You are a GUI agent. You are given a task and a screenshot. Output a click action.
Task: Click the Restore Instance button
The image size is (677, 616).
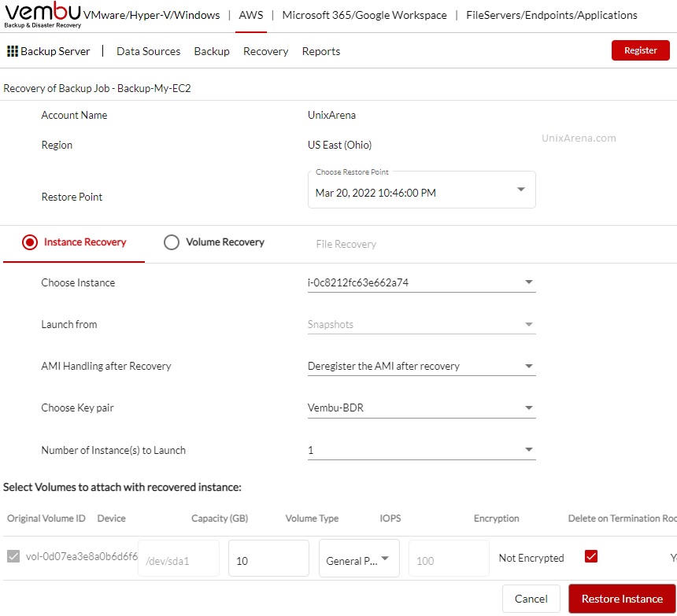pos(622,599)
